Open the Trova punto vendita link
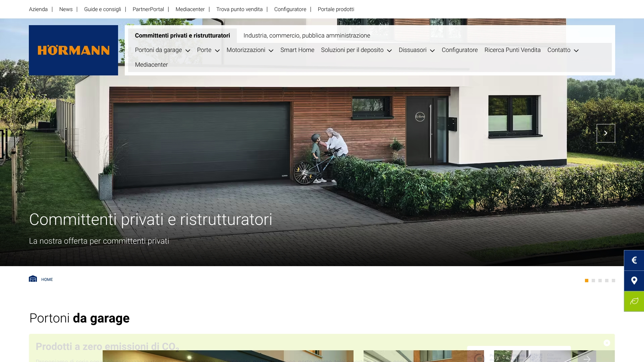 pyautogui.click(x=239, y=9)
